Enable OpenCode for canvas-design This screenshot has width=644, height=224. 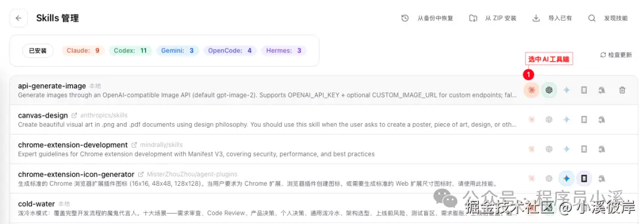(x=584, y=119)
